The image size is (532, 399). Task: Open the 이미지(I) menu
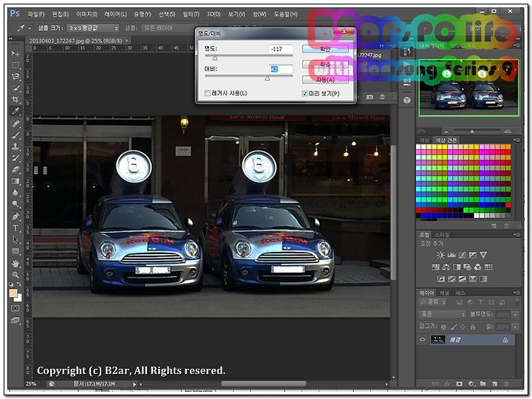click(x=86, y=14)
